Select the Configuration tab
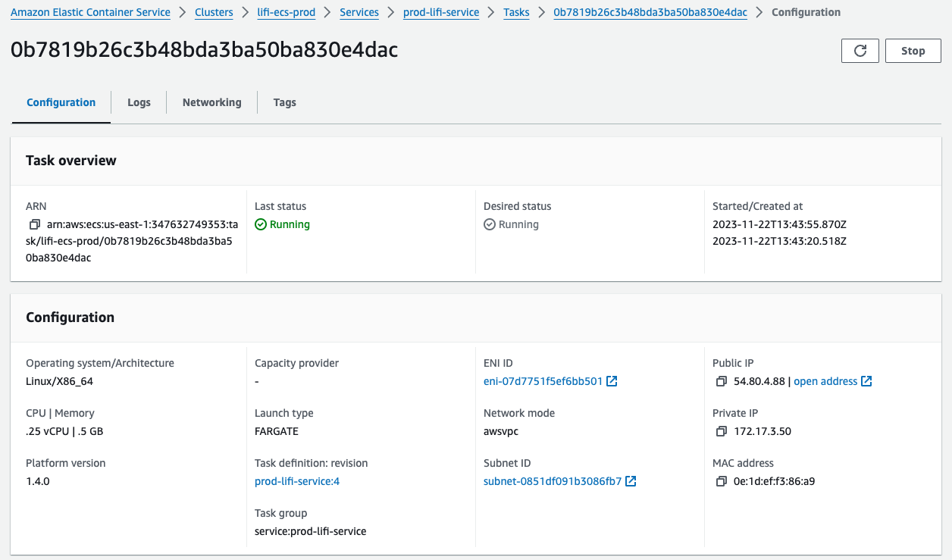The width and height of the screenshot is (952, 560). (x=61, y=102)
